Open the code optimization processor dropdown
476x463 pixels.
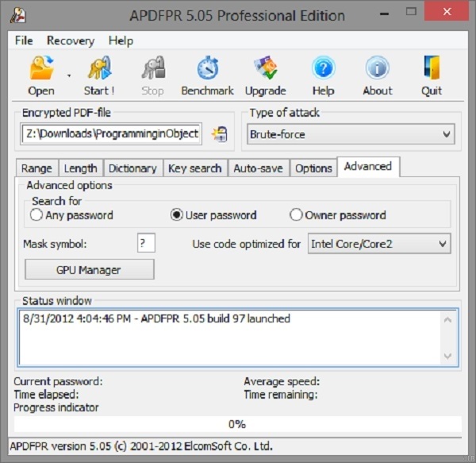442,244
